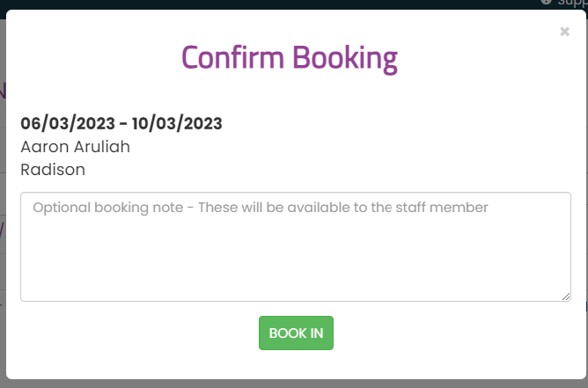The image size is (588, 388).
Task: Focus the optional booking note field
Action: (x=296, y=246)
